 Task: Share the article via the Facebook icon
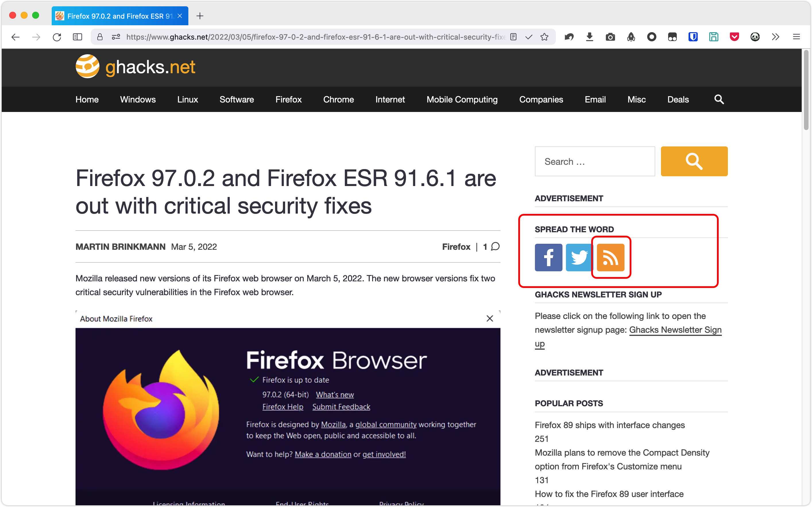(548, 257)
